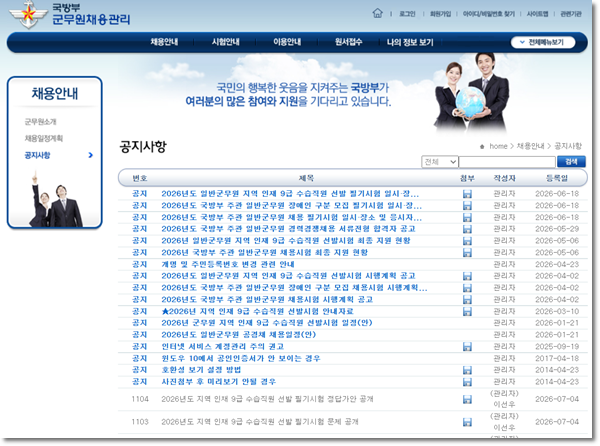Open the 전체 search category dropdown
Image resolution: width=600 pixels, height=446 pixels.
(x=439, y=162)
